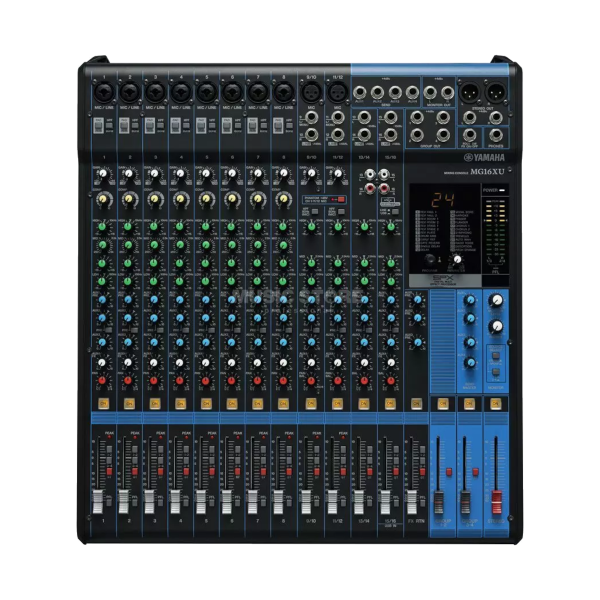The width and height of the screenshot is (600, 600).
Task: Click the AUX1 send output jack
Action: 360,92
